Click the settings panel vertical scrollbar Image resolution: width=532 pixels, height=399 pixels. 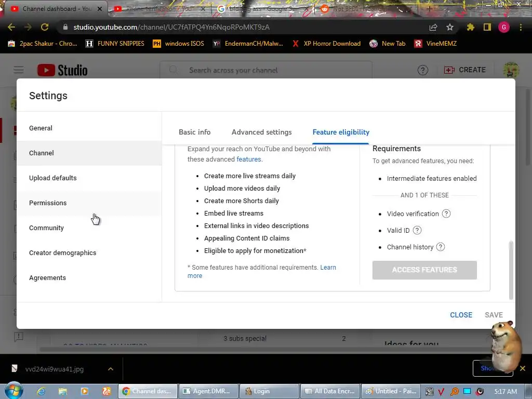click(x=511, y=270)
